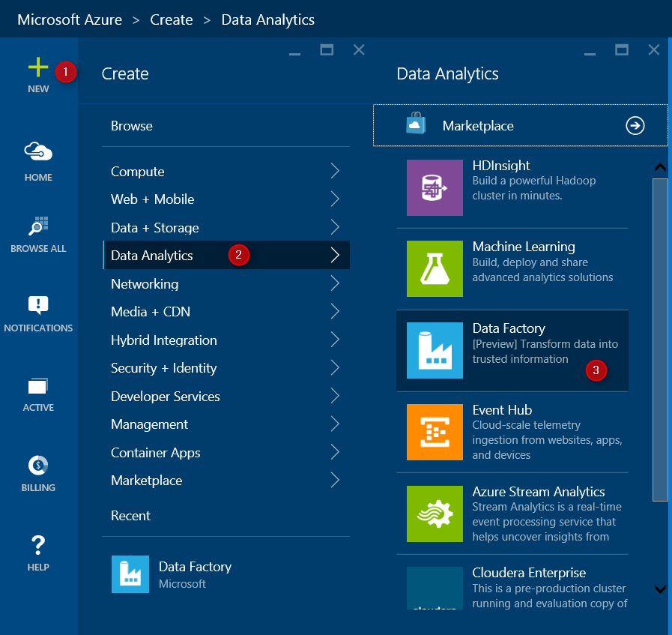Open the Data Factory title in Data Analytics blade
The image size is (672, 635).
509,328
